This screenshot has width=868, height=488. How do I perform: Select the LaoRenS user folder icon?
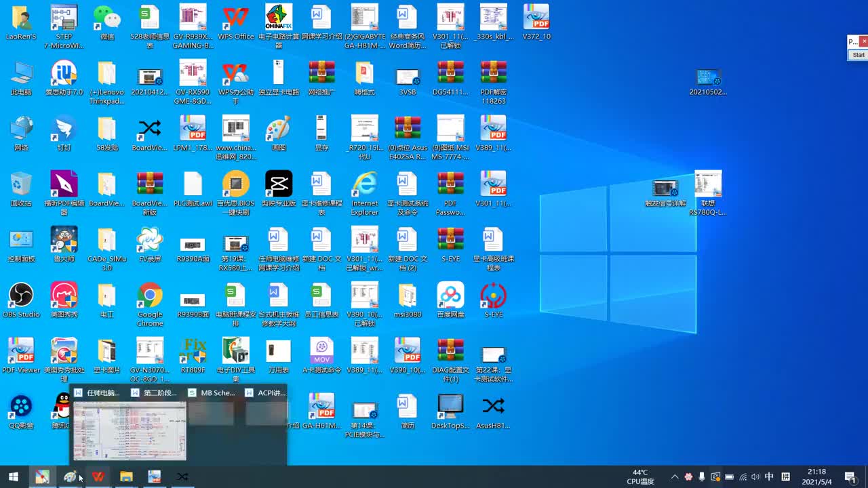[x=21, y=23]
